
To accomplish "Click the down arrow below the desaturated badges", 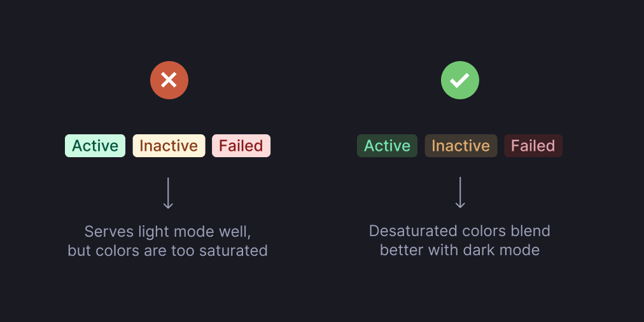I will coord(460,193).
